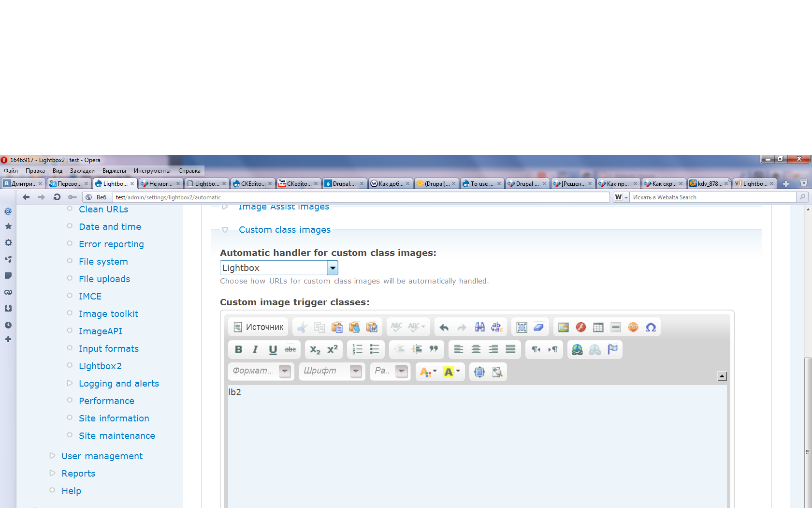Insert an image using the editor toolbar
The height and width of the screenshot is (508, 812).
click(563, 328)
